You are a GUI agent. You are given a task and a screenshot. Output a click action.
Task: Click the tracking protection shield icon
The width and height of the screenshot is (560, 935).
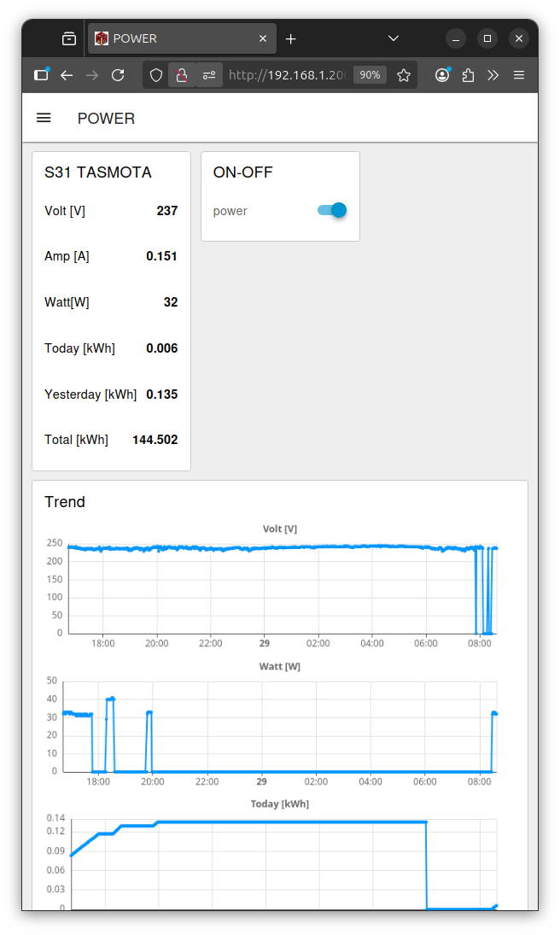[x=156, y=75]
